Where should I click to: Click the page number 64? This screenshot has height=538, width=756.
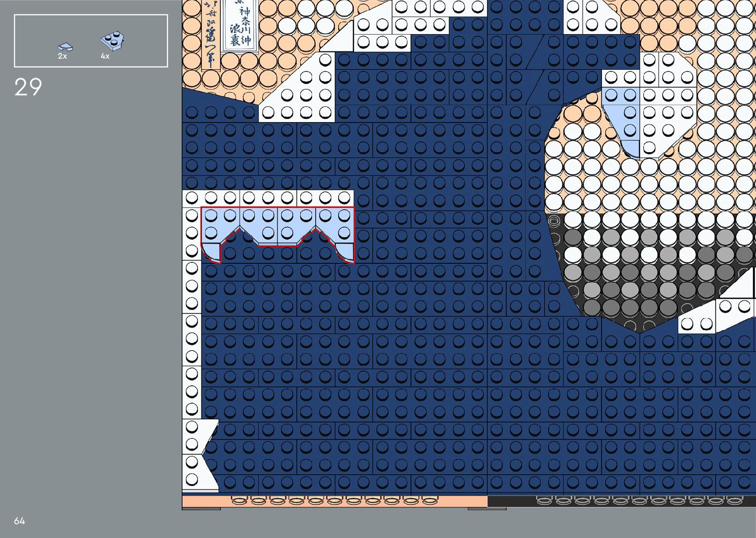[x=19, y=521]
